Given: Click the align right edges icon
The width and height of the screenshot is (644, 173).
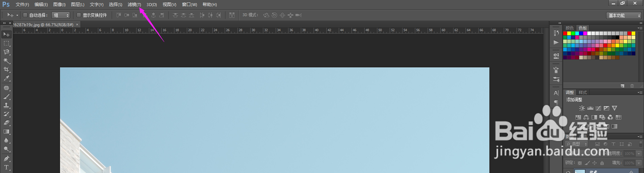Looking at the screenshot, I should pos(162,15).
